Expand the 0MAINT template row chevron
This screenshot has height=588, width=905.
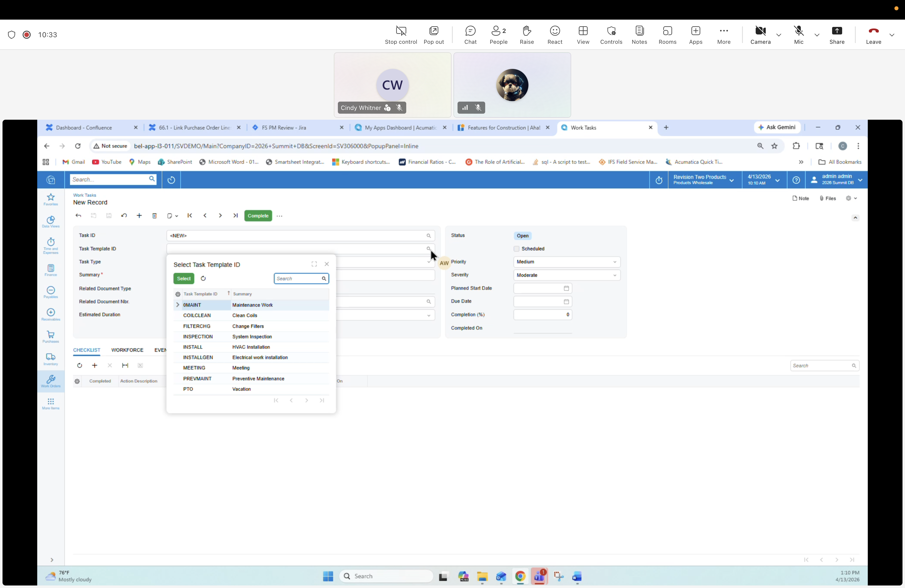(x=177, y=305)
